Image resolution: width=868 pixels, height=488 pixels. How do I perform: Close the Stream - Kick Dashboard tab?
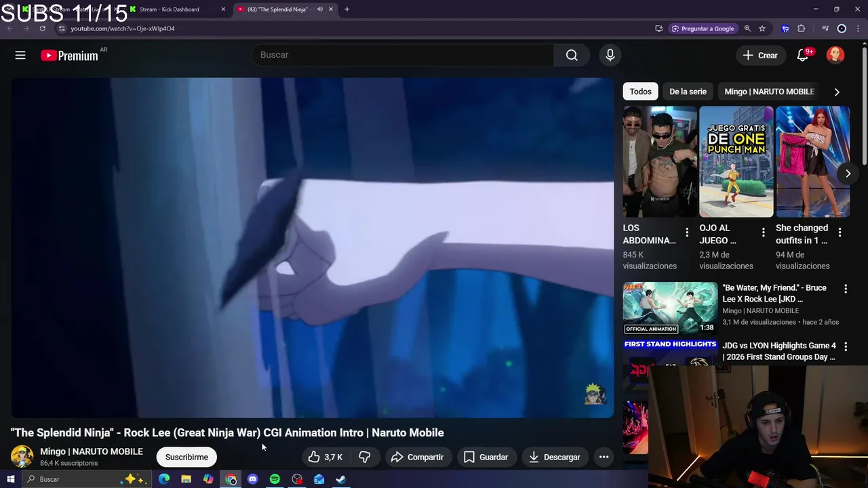[x=223, y=9]
